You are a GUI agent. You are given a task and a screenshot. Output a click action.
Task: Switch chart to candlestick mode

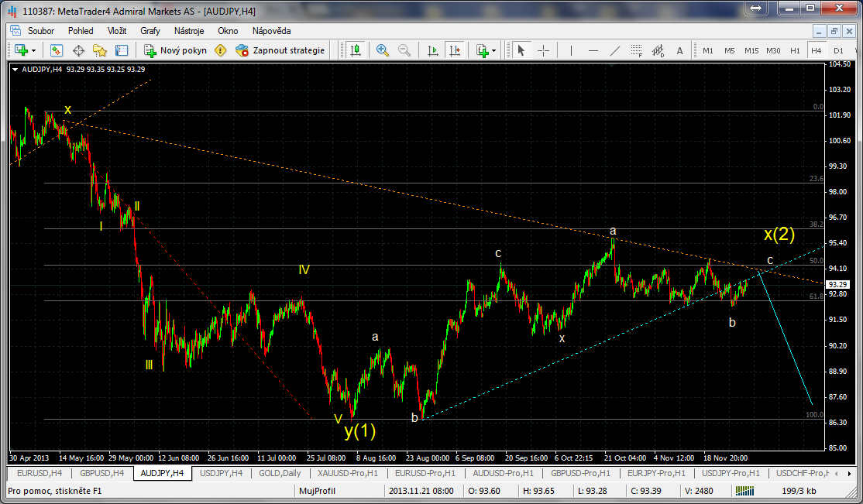point(356,50)
